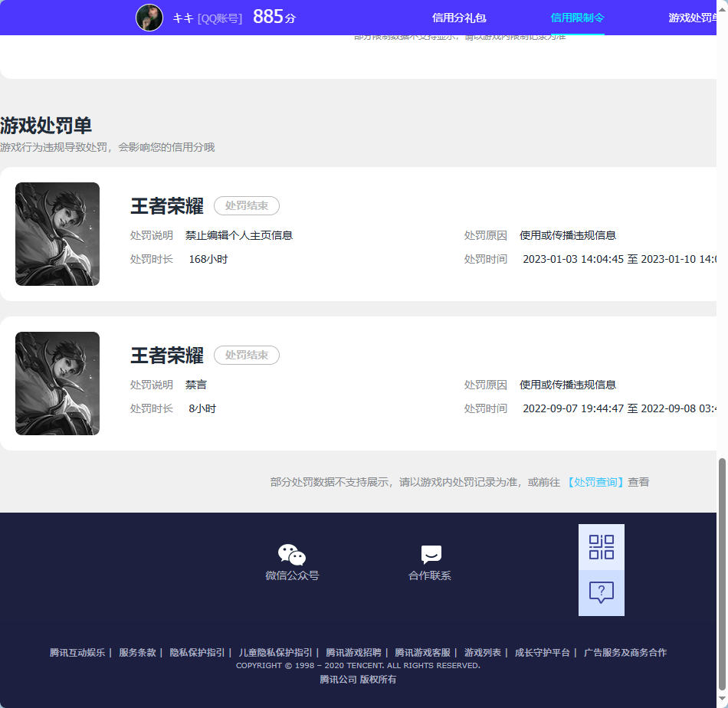Click the scrollbar down arrow
The image size is (728, 708).
722,699
